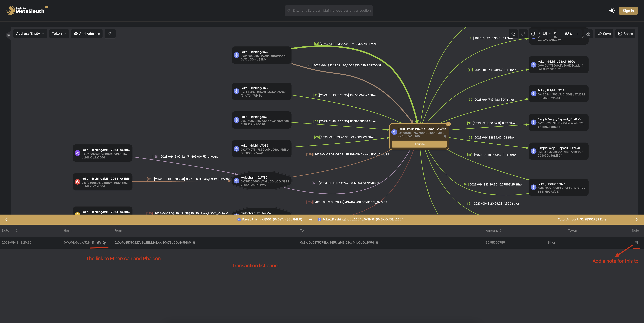Select the Fake_Phishing940d_b92c node
Viewport: 644px width, 323px height.
point(559,65)
